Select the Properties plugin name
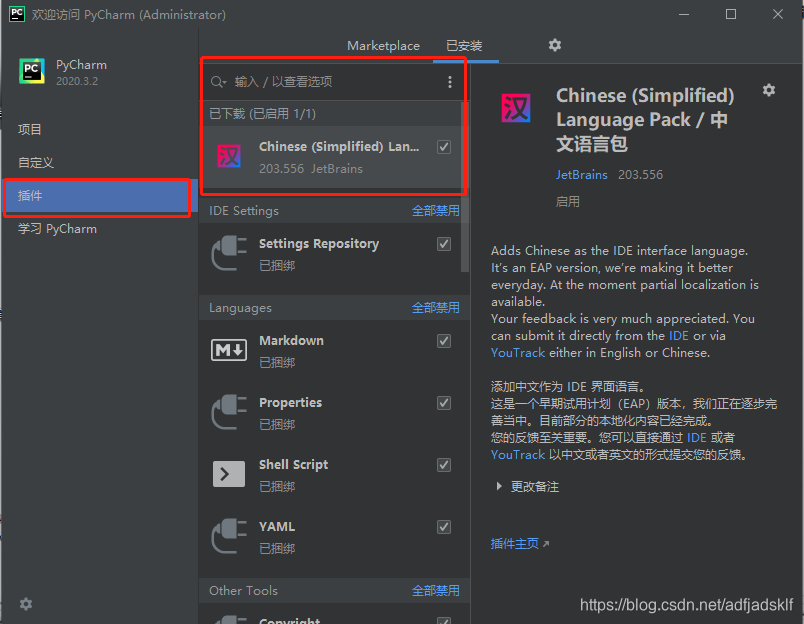 [290, 402]
